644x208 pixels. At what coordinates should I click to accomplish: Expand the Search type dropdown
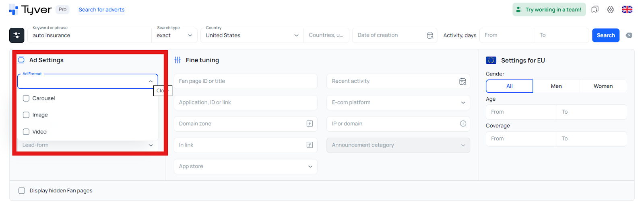(x=175, y=35)
